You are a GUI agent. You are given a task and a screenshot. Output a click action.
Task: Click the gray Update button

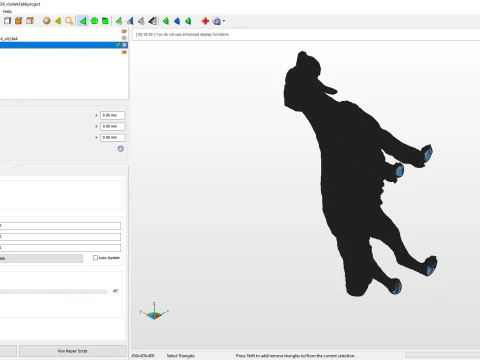[x=41, y=258]
